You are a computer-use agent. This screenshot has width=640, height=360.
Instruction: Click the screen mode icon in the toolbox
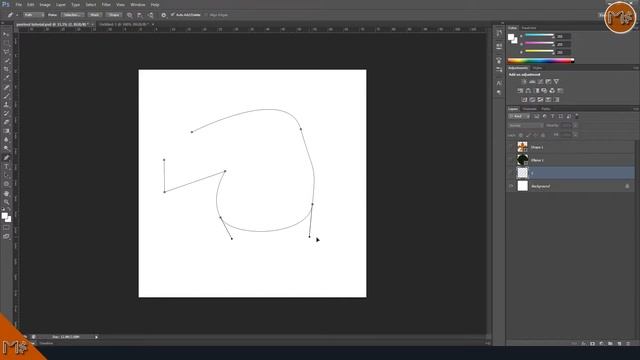[6, 237]
